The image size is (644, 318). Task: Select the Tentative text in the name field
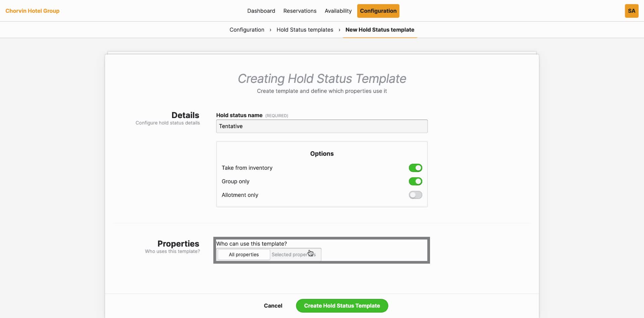[x=231, y=126]
